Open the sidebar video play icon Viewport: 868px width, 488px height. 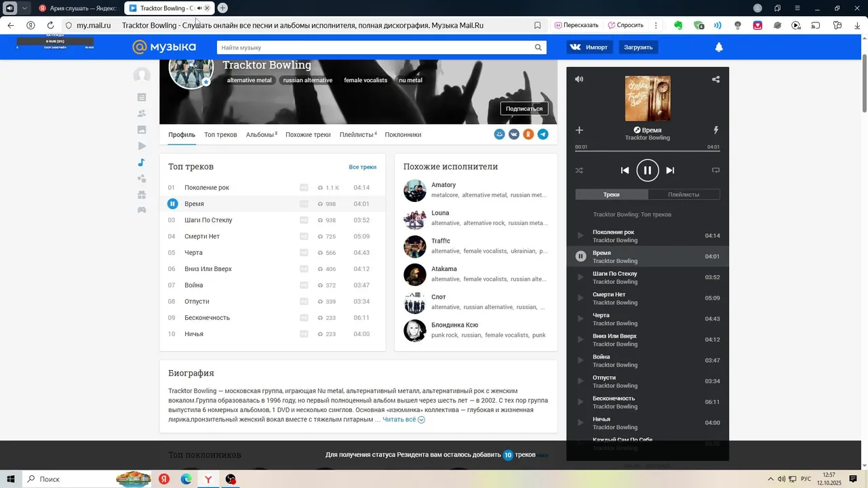[142, 146]
